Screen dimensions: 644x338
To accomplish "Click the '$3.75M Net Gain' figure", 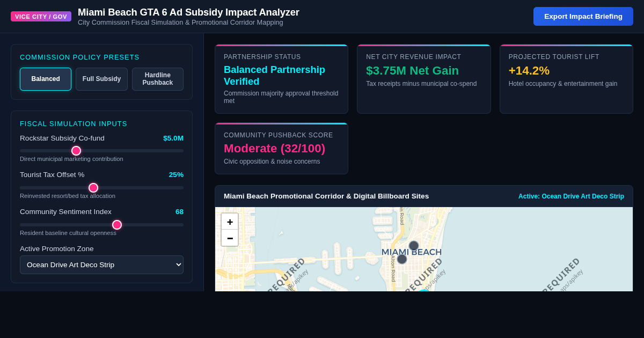I will [x=412, y=70].
